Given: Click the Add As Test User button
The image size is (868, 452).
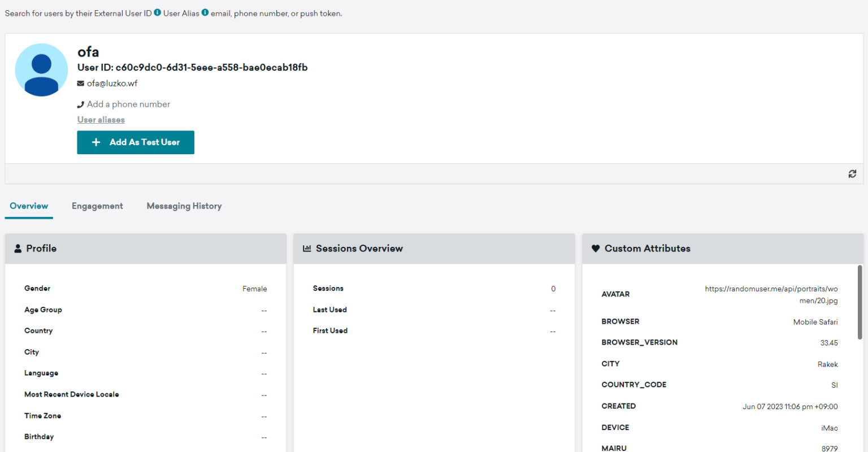Looking at the screenshot, I should click(136, 142).
